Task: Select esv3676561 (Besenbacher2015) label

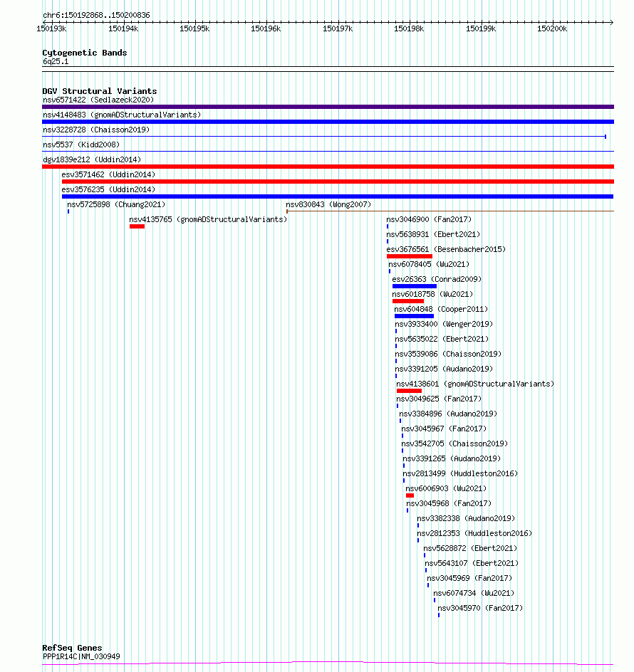Action: [x=446, y=250]
